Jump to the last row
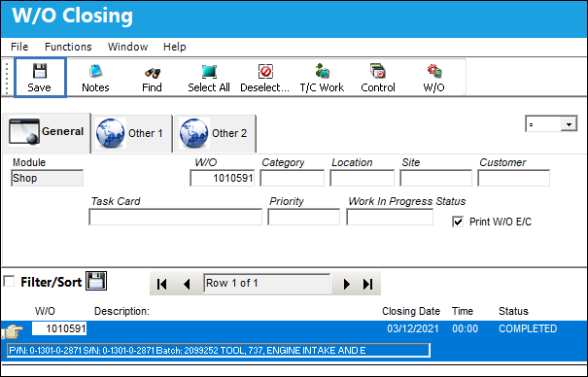 pyautogui.click(x=368, y=284)
